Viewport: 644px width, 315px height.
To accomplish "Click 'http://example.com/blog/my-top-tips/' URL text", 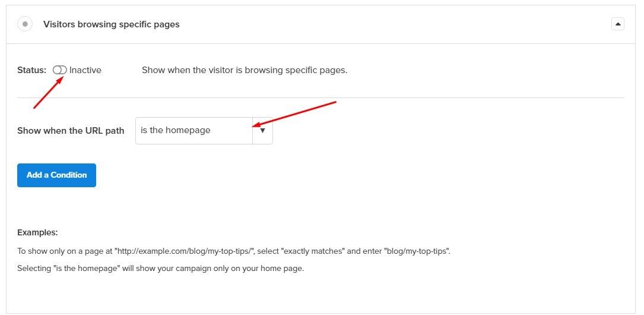I will click(185, 251).
